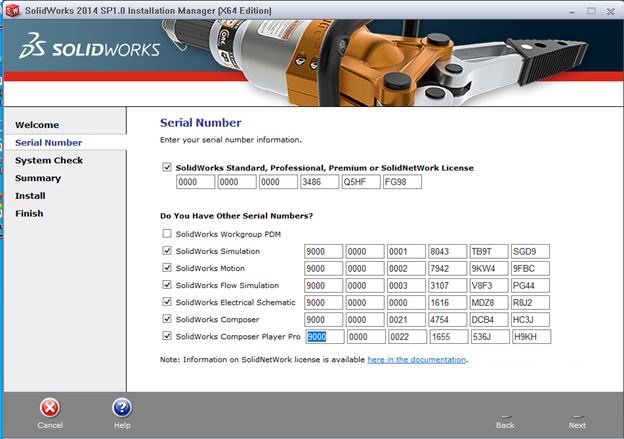The height and width of the screenshot is (439, 624).
Task: Uncheck the SolidWorks Motion checkbox
Action: (x=167, y=267)
